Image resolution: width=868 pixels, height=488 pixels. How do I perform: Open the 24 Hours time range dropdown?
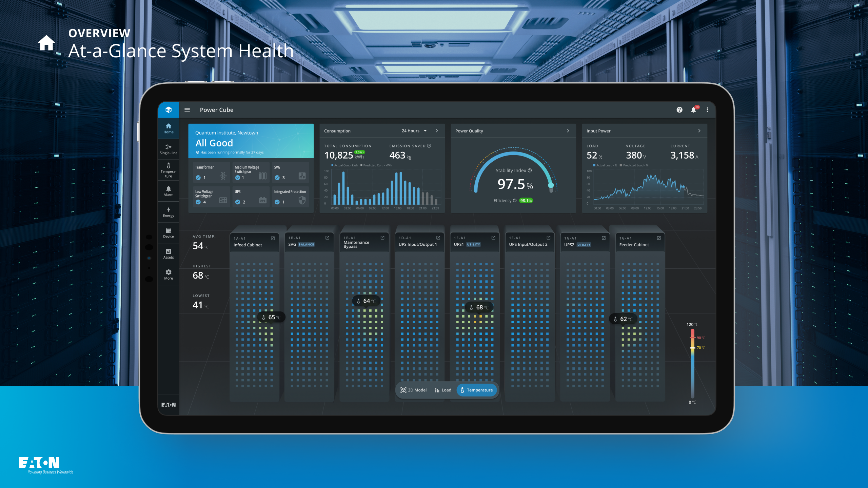click(414, 131)
